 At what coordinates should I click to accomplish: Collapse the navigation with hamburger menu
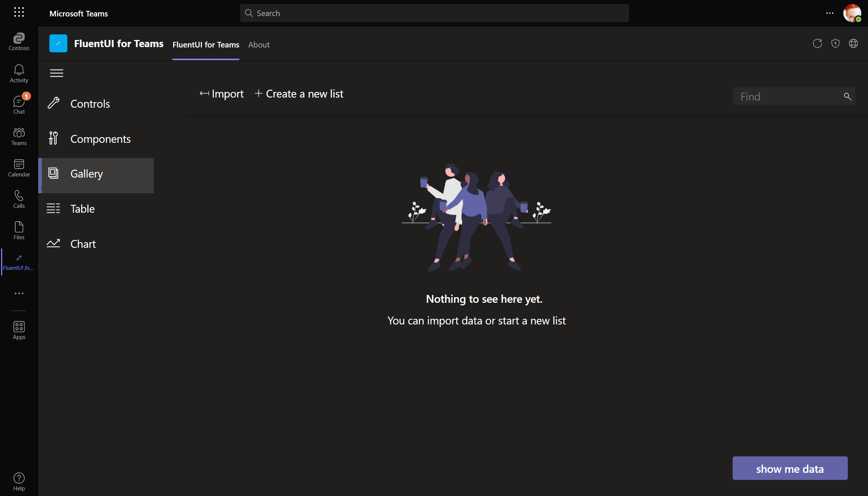coord(56,73)
